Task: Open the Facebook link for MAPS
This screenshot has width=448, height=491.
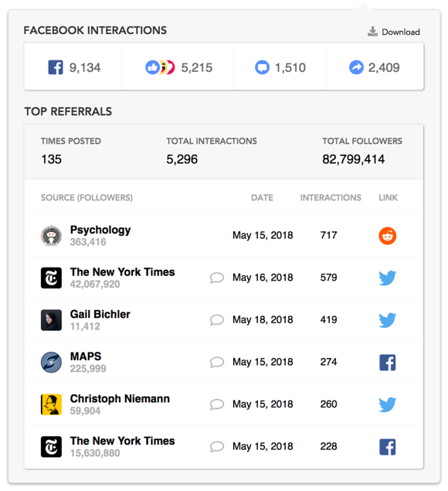Action: pos(387,363)
